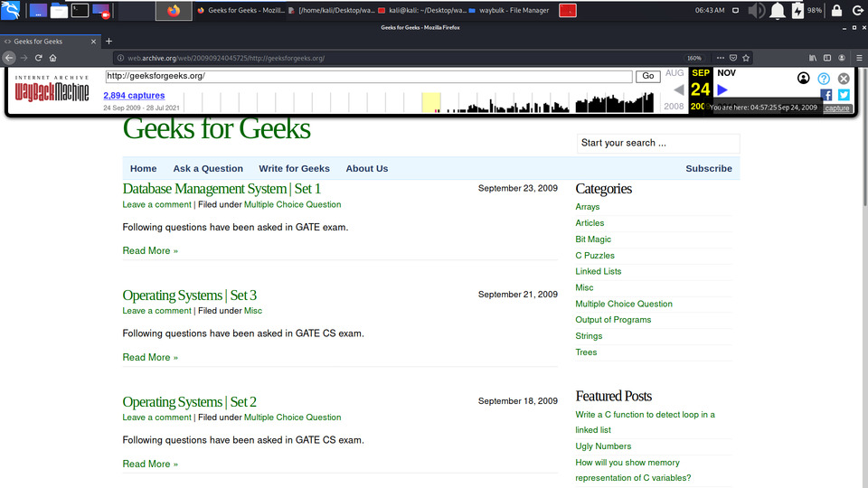Open the Operating Systems Set 2 title

[x=189, y=401]
